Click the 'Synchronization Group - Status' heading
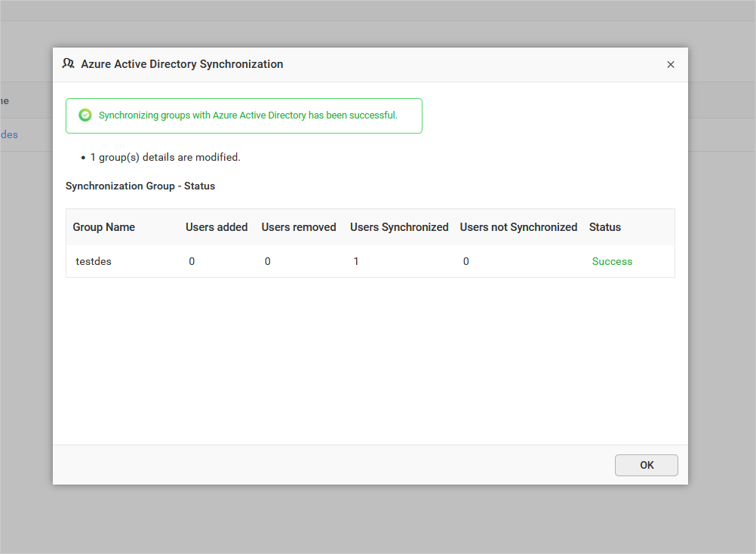 (x=140, y=186)
